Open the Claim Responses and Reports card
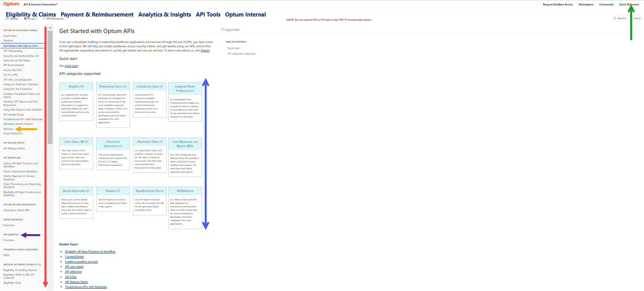The width and height of the screenshot is (644, 291). click(x=185, y=157)
